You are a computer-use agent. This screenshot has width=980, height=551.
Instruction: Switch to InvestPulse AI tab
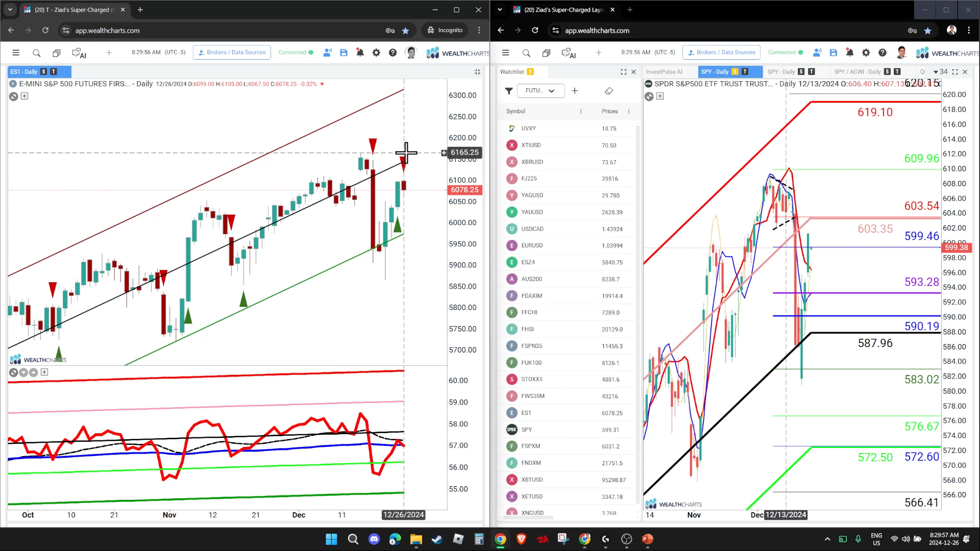pyautogui.click(x=664, y=72)
